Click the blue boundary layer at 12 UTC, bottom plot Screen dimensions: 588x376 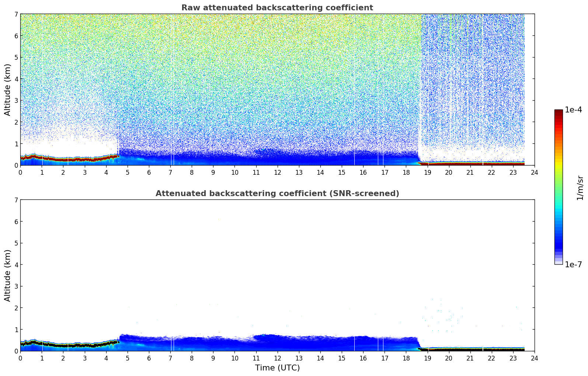click(277, 343)
